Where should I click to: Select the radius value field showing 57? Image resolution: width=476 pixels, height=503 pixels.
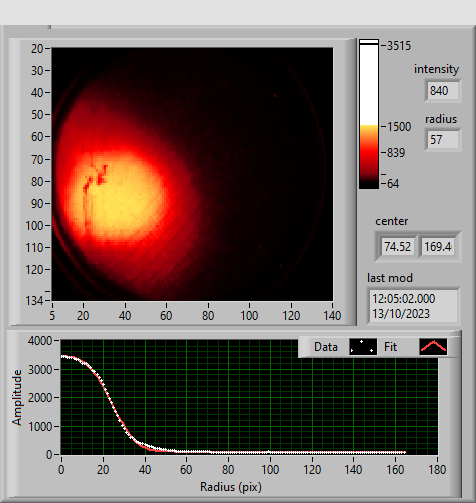tap(443, 140)
